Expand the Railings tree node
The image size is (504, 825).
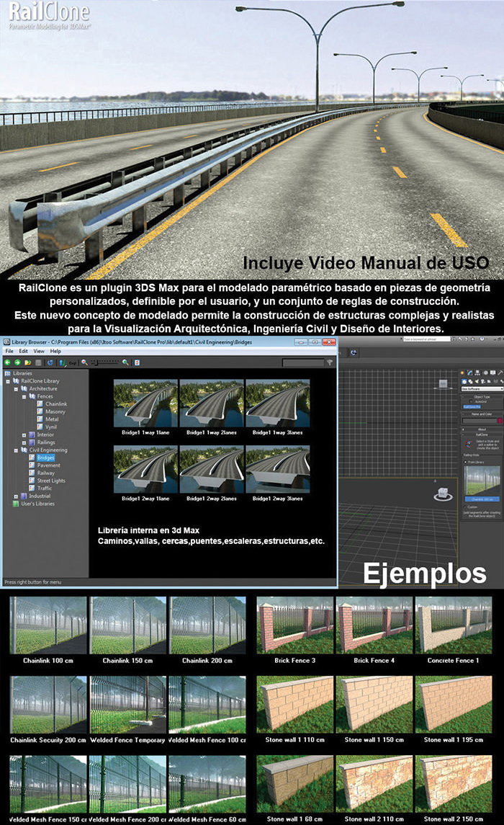[24, 442]
